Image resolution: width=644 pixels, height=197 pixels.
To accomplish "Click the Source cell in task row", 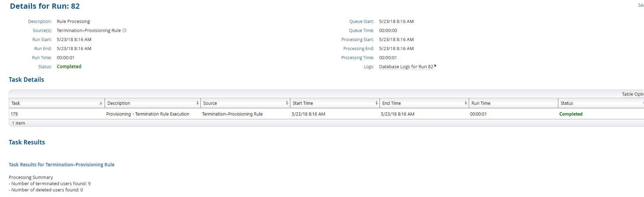I will [x=232, y=114].
